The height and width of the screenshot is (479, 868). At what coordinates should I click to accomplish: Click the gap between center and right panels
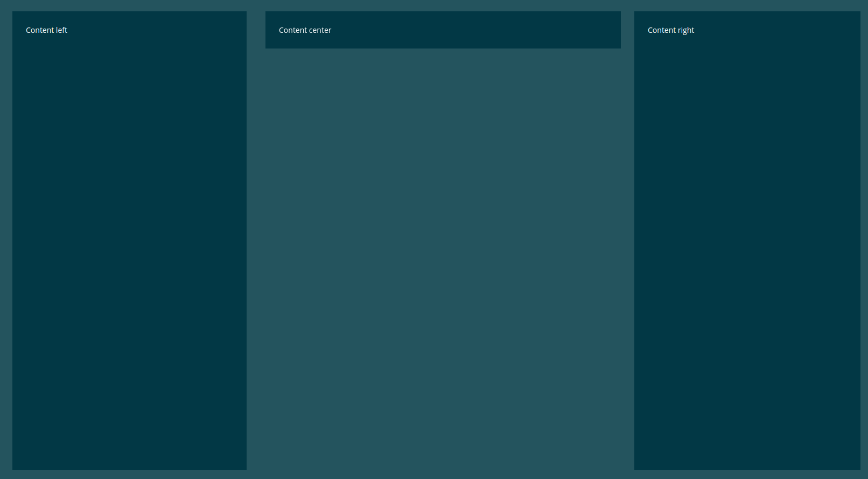tap(627, 240)
